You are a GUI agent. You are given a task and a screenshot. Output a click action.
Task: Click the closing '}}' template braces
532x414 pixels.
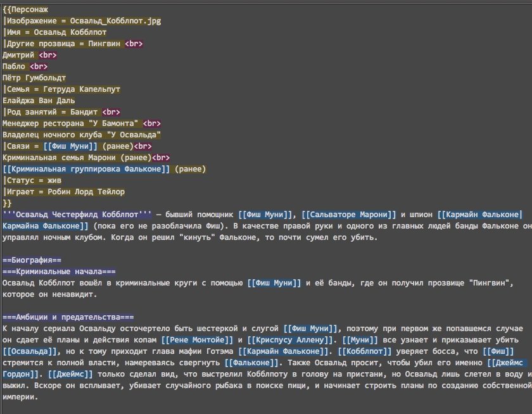[x=7, y=203]
